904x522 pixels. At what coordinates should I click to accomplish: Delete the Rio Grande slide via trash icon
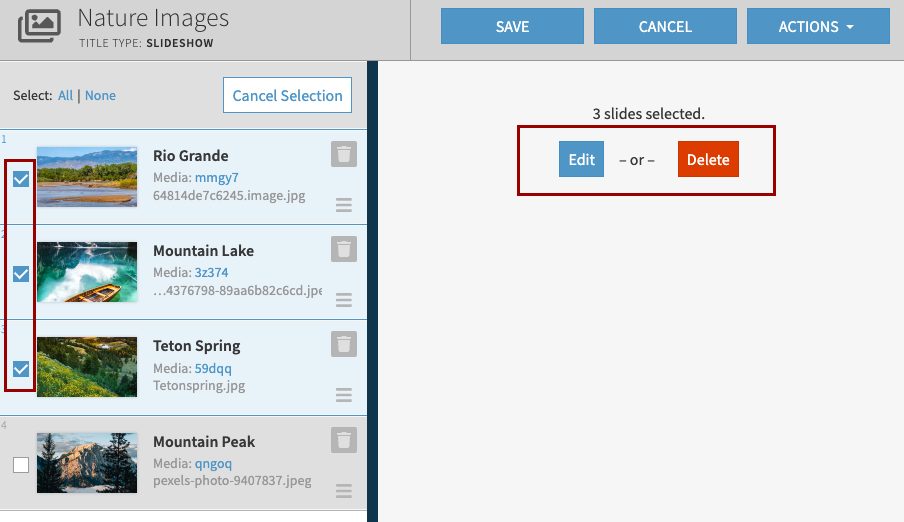tap(344, 154)
